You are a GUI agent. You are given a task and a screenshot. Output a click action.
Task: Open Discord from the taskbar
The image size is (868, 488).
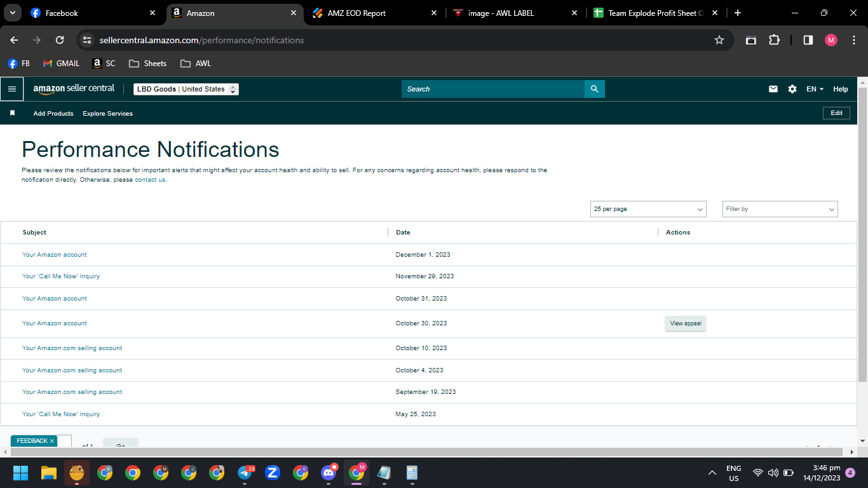tap(329, 473)
